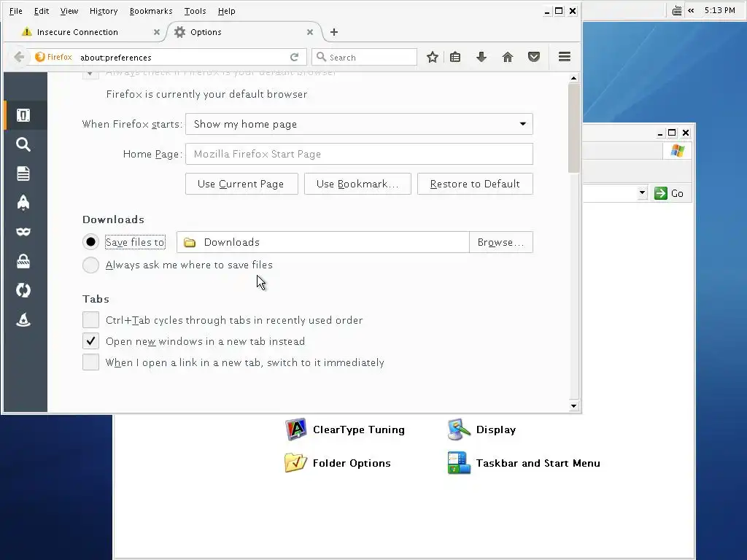This screenshot has height=560, width=747.
Task: Open the Help menu
Action: click(x=226, y=11)
